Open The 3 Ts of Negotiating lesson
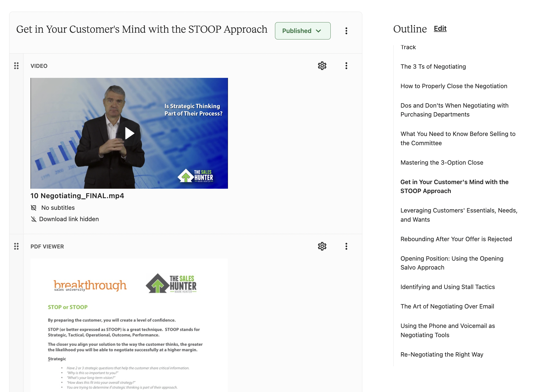Screen dimensions: 537x392 [x=433, y=67]
